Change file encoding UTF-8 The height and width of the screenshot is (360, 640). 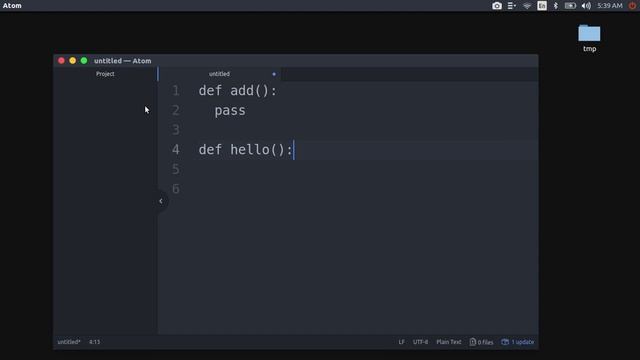pyautogui.click(x=420, y=342)
